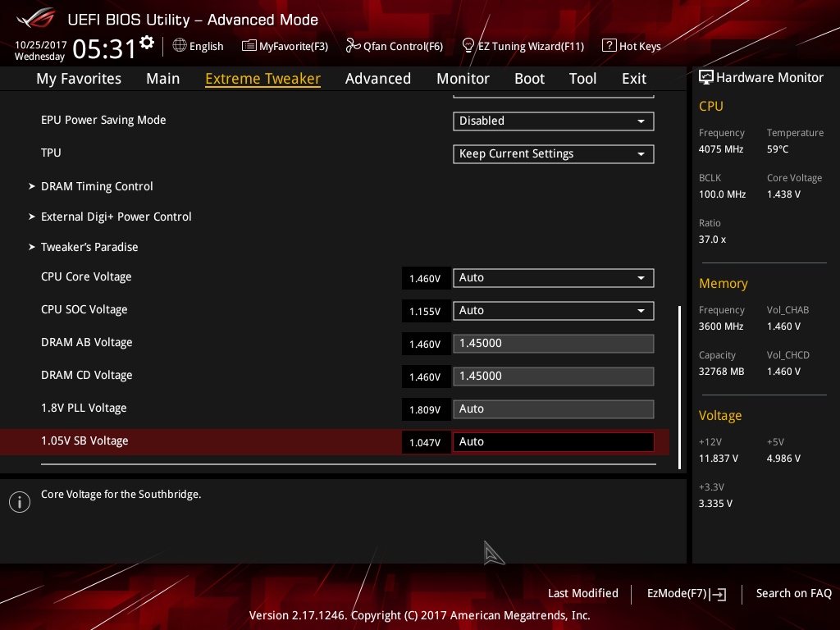
Task: Click the EzMode exit arrow icon
Action: (718, 594)
